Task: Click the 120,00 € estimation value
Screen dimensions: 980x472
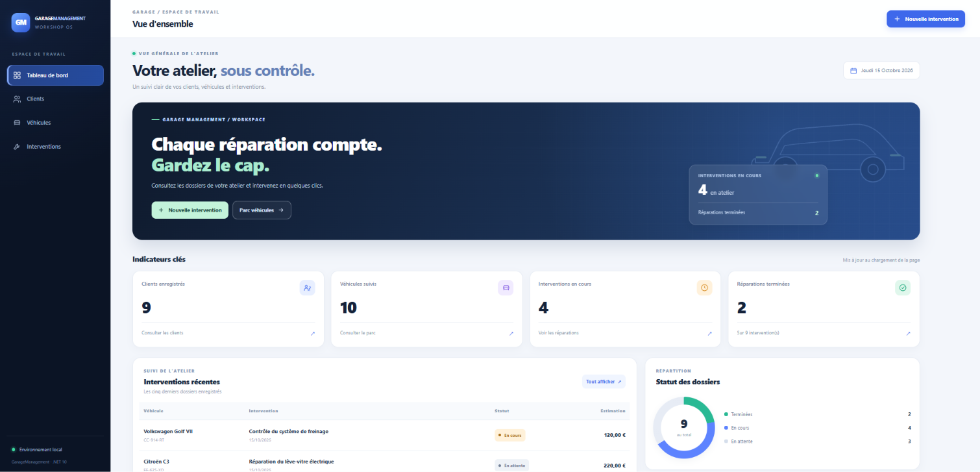Action: coord(615,435)
